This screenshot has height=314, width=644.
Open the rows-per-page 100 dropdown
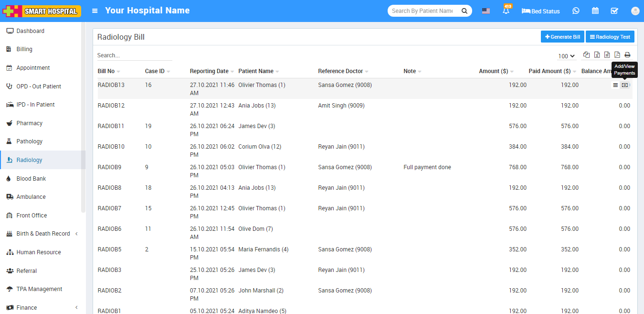tap(566, 56)
